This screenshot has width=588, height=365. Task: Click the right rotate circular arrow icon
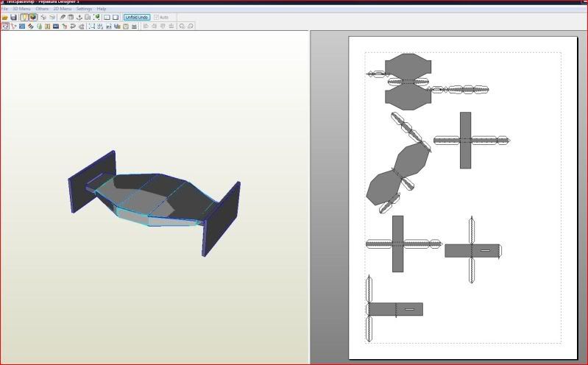point(191,26)
